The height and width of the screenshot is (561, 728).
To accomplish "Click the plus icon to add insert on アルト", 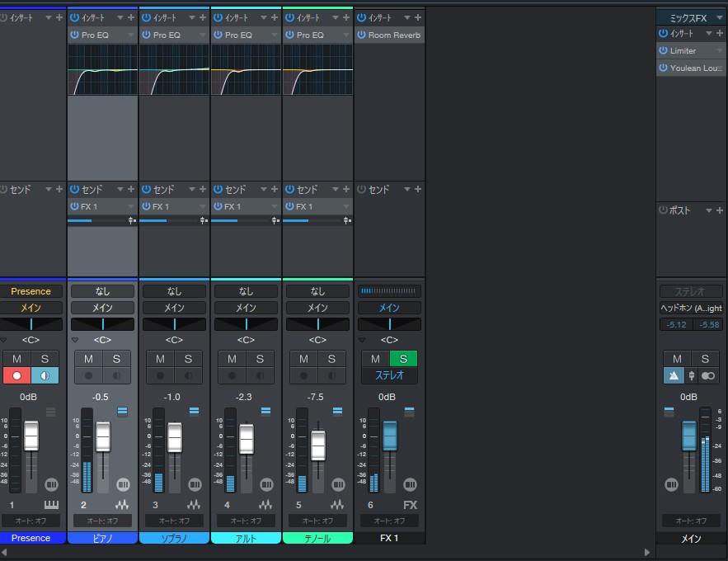I will 274,17.
